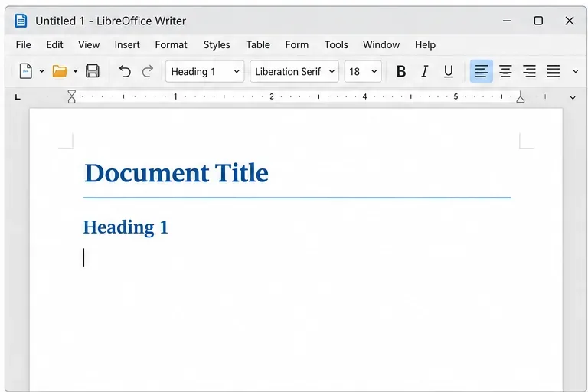Click the right indent marker on ruler

(x=520, y=96)
